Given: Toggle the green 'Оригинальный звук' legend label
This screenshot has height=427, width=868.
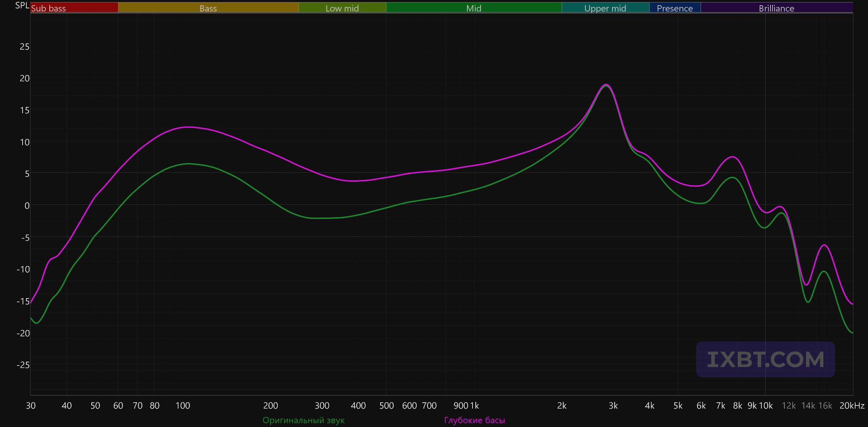Looking at the screenshot, I should tap(303, 420).
